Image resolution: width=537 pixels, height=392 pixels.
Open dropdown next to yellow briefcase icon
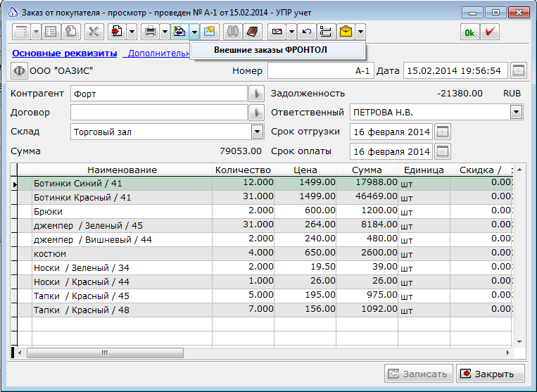360,32
